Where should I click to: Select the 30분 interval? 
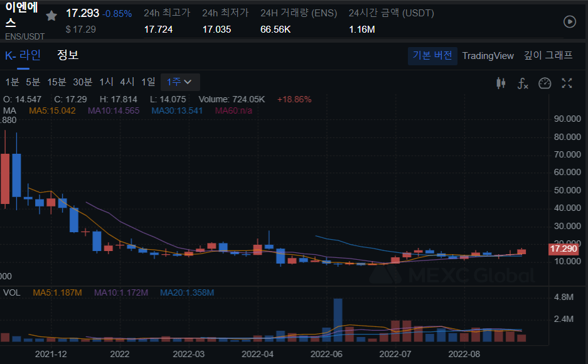coord(82,82)
